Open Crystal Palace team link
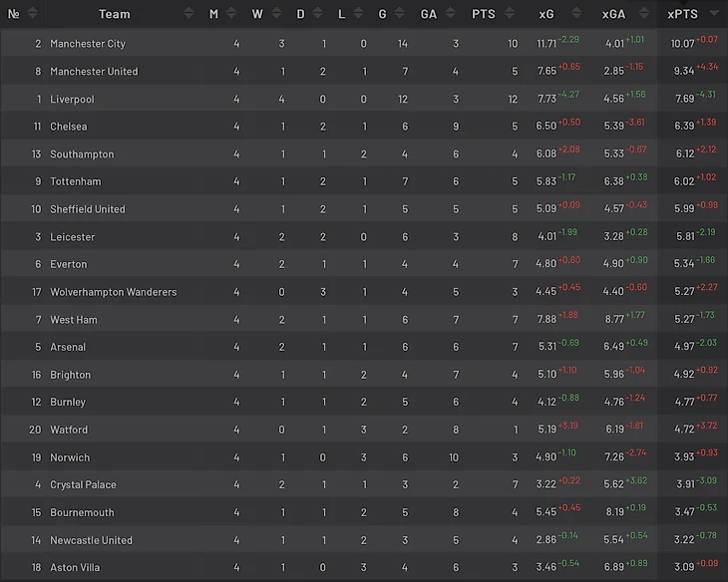The width and height of the screenshot is (728, 582). [x=83, y=485]
